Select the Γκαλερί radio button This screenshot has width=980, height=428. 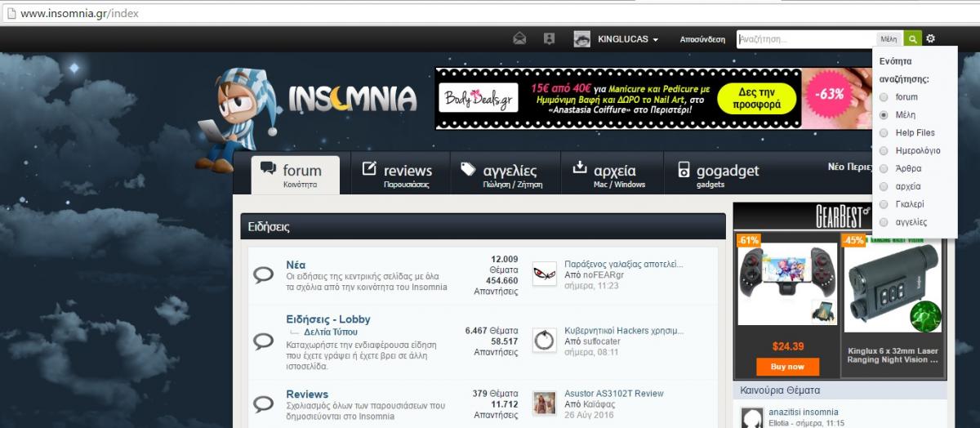(884, 205)
